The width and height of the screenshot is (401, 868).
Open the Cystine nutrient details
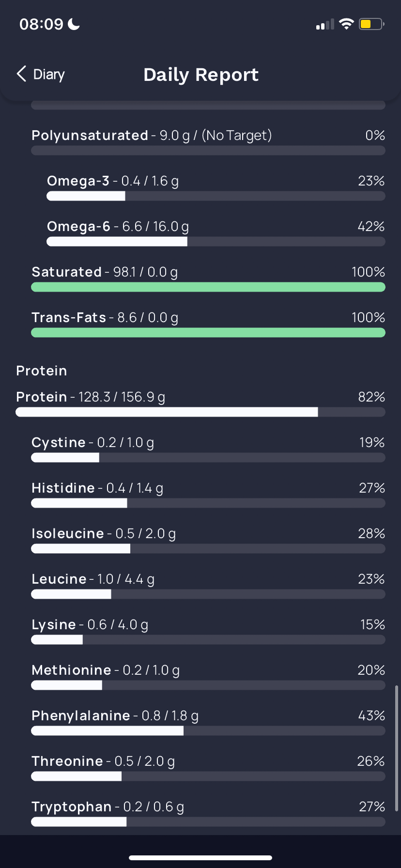[x=208, y=449]
